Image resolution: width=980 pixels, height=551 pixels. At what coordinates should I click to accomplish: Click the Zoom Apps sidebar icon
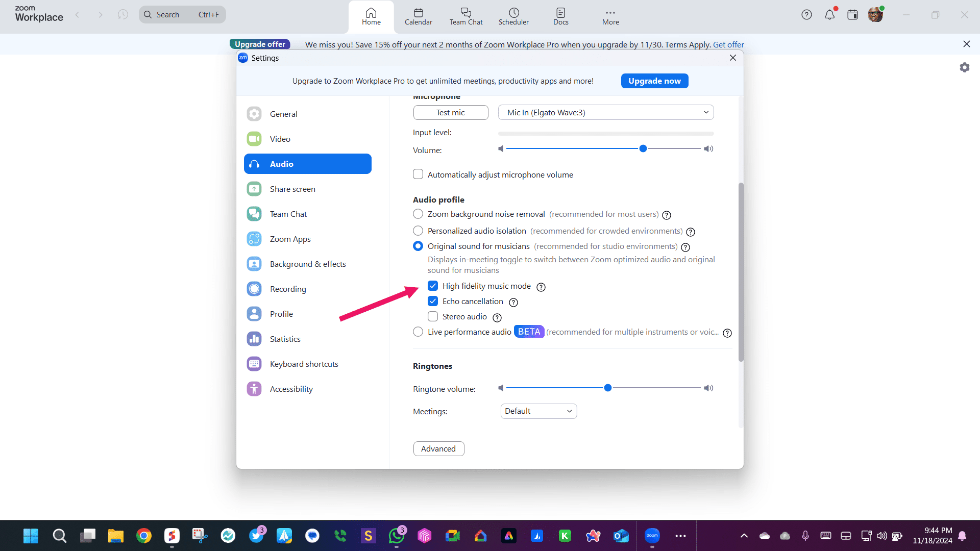254,239
